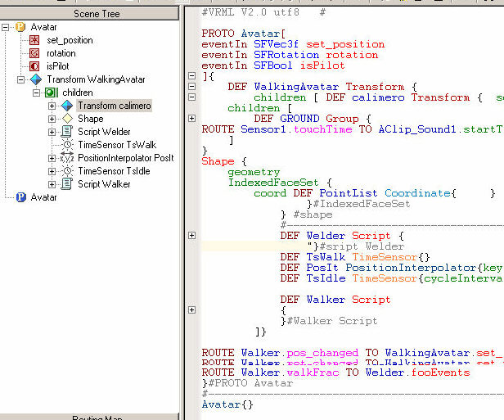Click the highlighted '}#sript Welder' line
504x420 pixels.
356,246
